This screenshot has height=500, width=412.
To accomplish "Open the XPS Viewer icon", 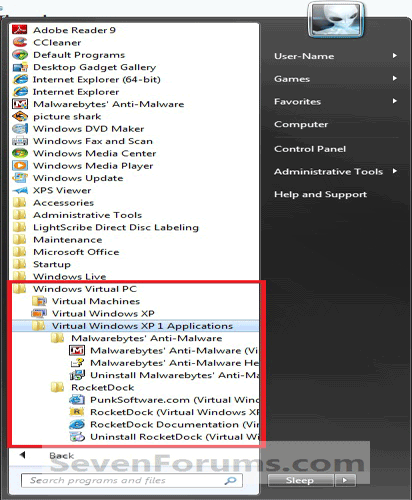I will click(x=20, y=190).
